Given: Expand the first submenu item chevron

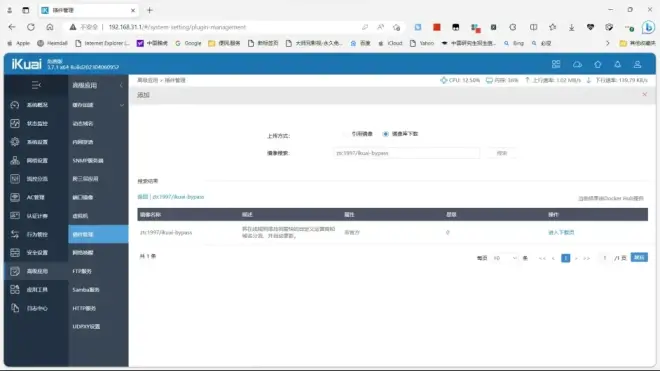Looking at the screenshot, I should click(122, 105).
